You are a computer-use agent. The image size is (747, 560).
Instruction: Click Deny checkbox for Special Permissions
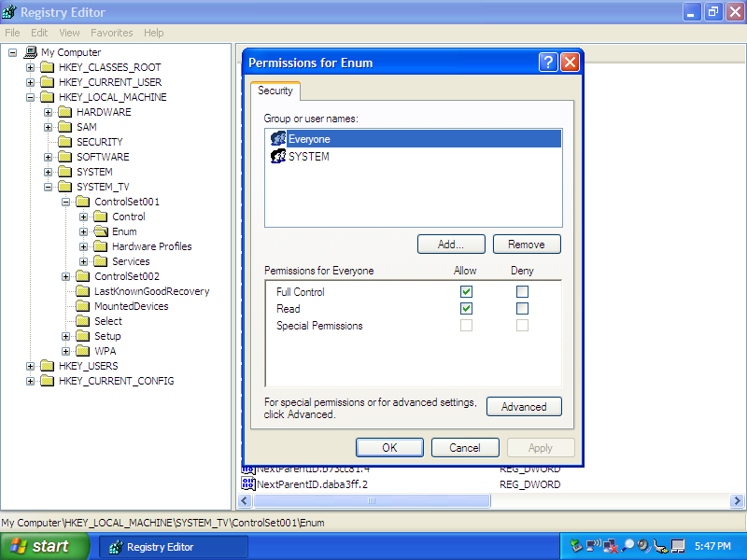522,325
